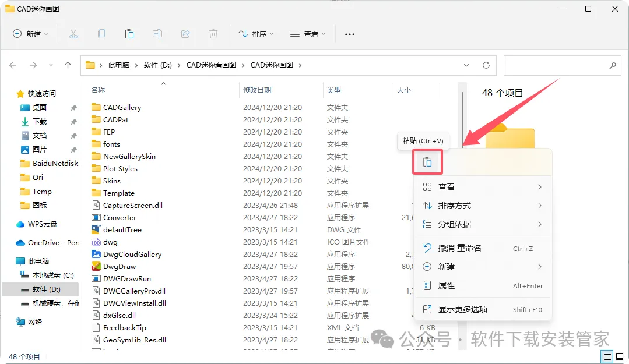Open BaiduNetdisk folder in sidebar
Image resolution: width=629 pixels, height=364 pixels.
coord(50,164)
